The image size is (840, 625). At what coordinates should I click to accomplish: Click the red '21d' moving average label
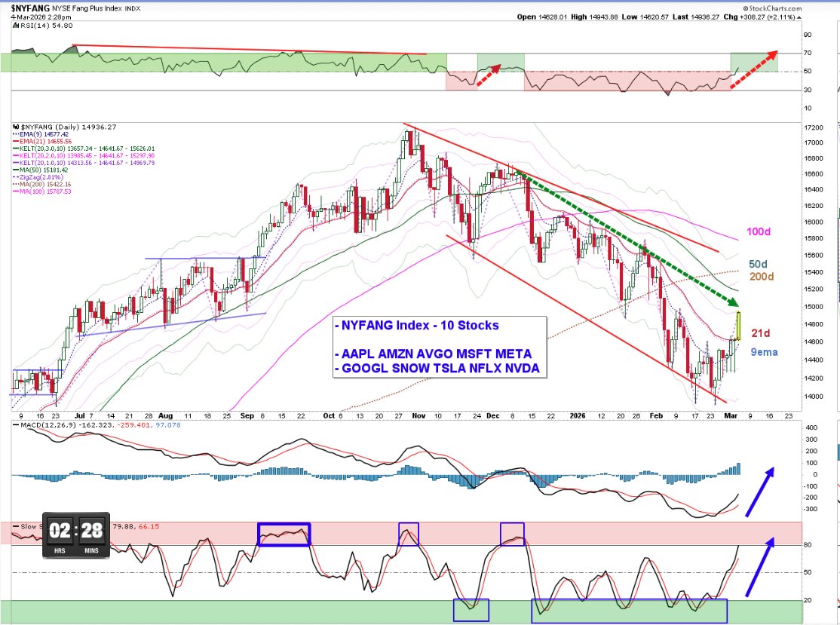tap(761, 333)
